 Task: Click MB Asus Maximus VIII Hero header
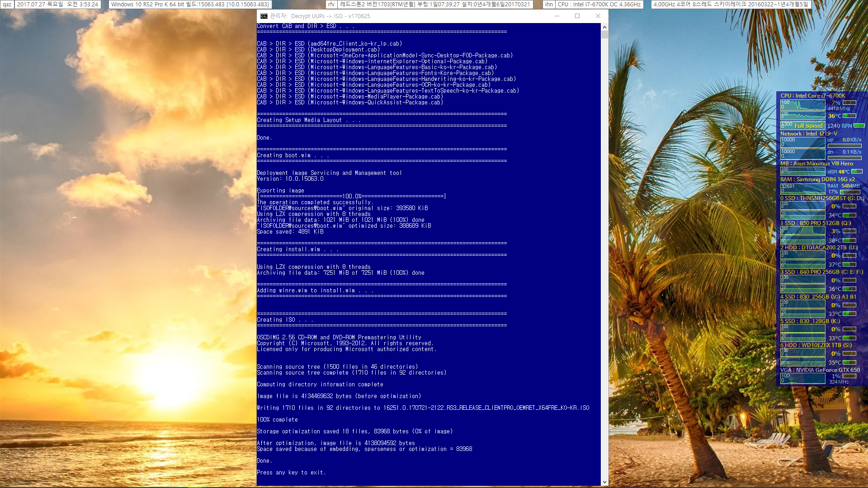point(816,163)
